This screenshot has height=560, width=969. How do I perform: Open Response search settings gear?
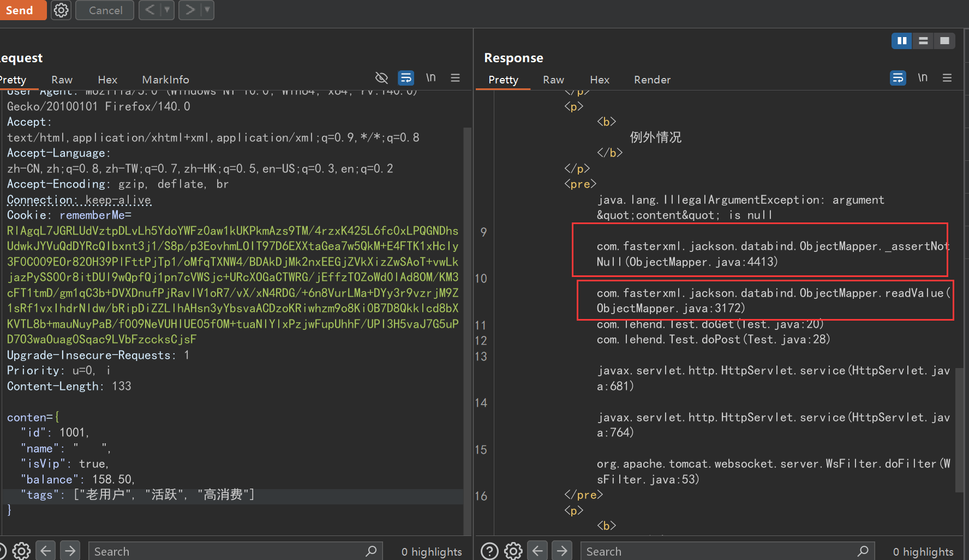click(x=513, y=551)
